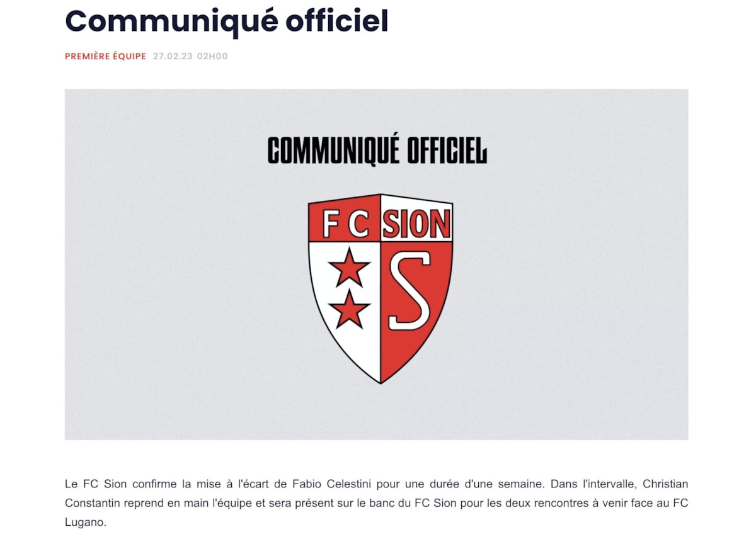
Task: Click the 02H00 publication time
Action: [212, 57]
